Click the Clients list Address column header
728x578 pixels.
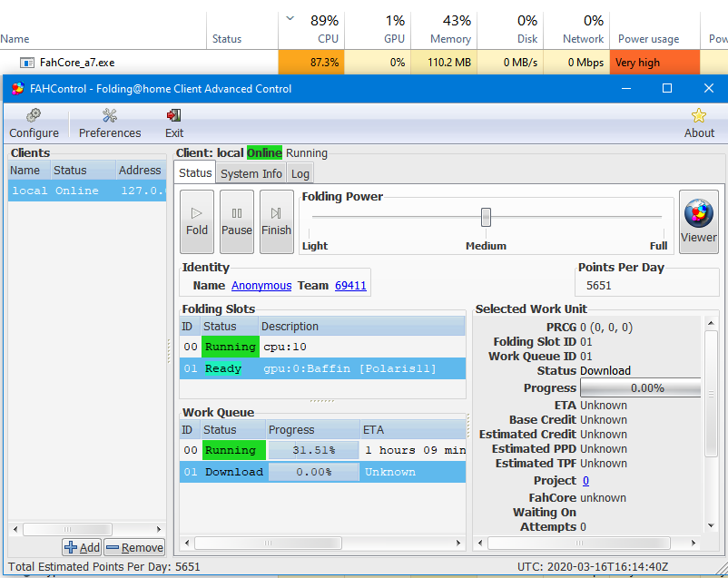tap(141, 171)
